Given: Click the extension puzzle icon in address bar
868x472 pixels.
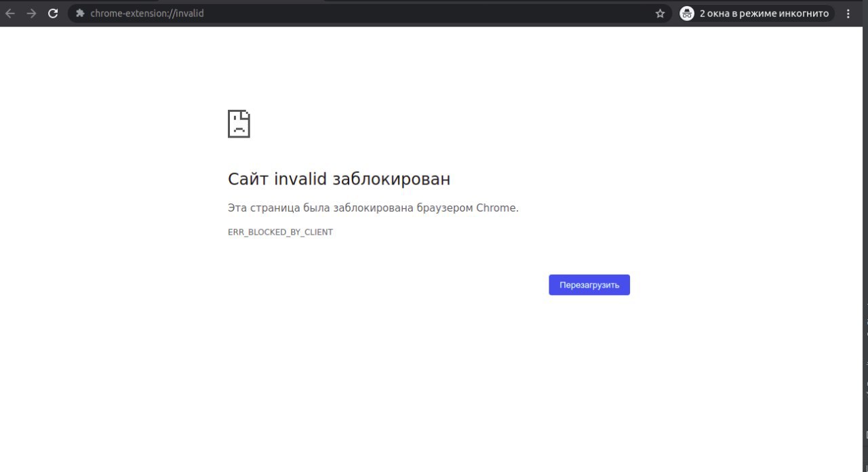Looking at the screenshot, I should 80,14.
